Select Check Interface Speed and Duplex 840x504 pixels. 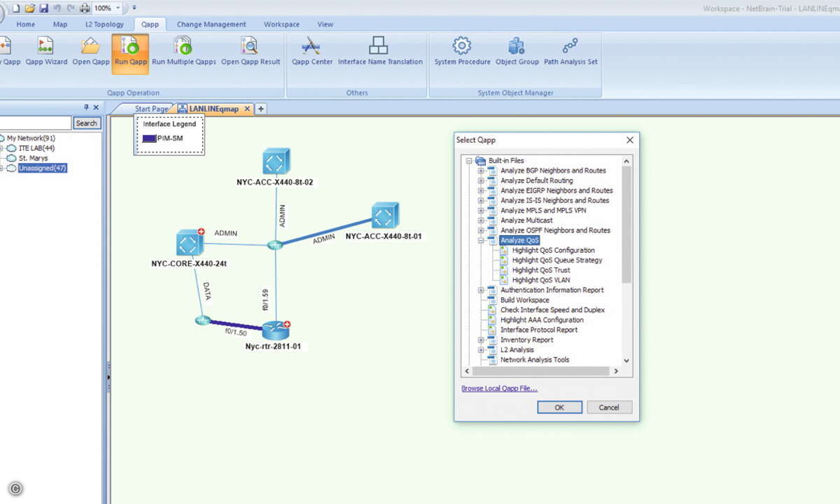pyautogui.click(x=552, y=310)
